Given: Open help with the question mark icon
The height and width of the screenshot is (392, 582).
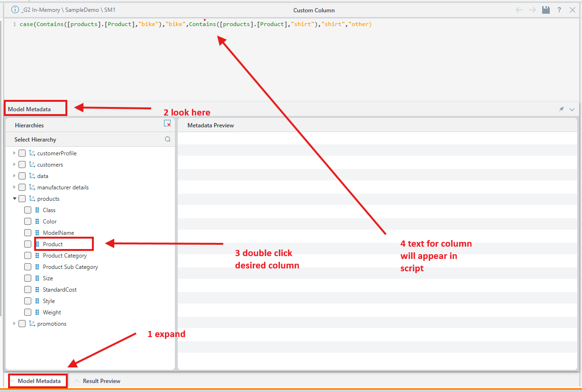Looking at the screenshot, I should point(559,10).
